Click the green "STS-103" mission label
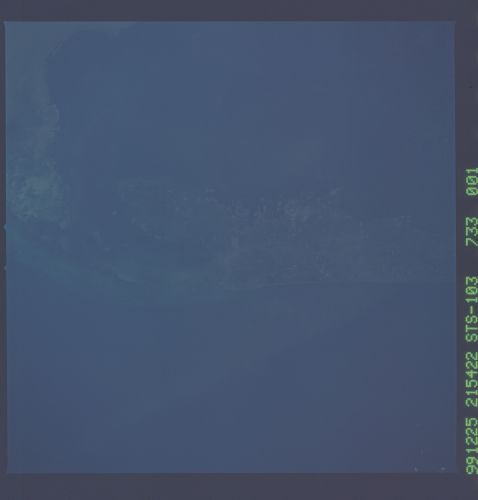 coord(472,309)
